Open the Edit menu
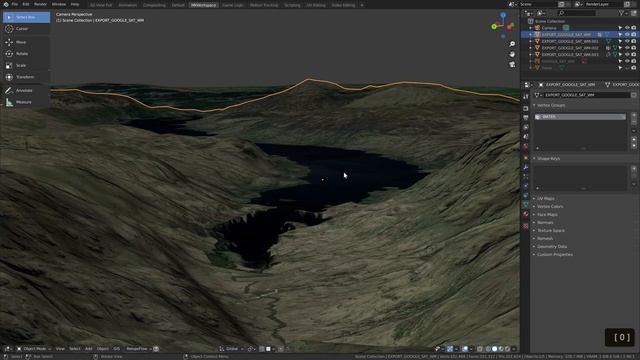Screen dimensions: 640x360 [x=26, y=4]
